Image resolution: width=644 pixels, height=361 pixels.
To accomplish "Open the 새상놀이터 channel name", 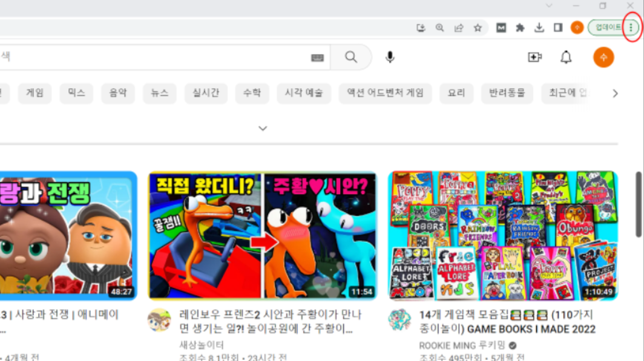I will (x=201, y=345).
